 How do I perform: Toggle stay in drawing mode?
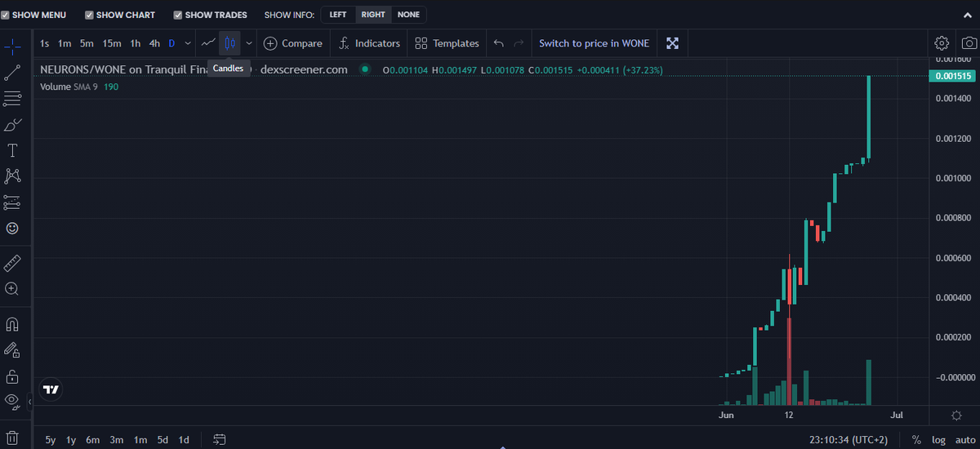(x=12, y=350)
